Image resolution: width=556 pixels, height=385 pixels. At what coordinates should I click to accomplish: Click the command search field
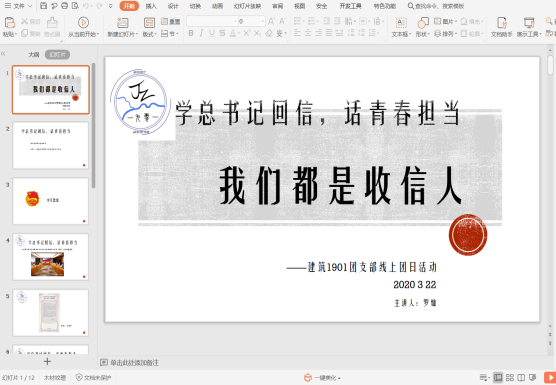pos(436,6)
